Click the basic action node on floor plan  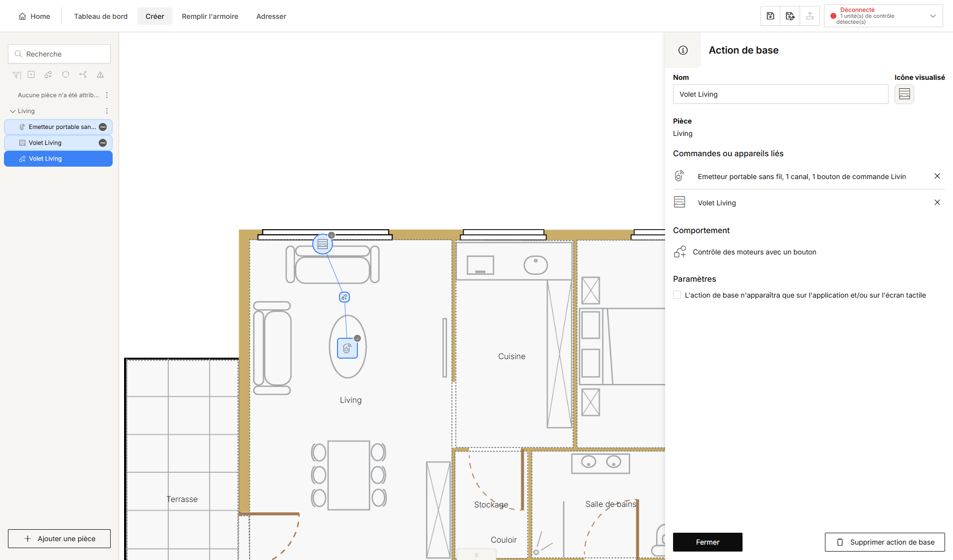pyautogui.click(x=344, y=297)
